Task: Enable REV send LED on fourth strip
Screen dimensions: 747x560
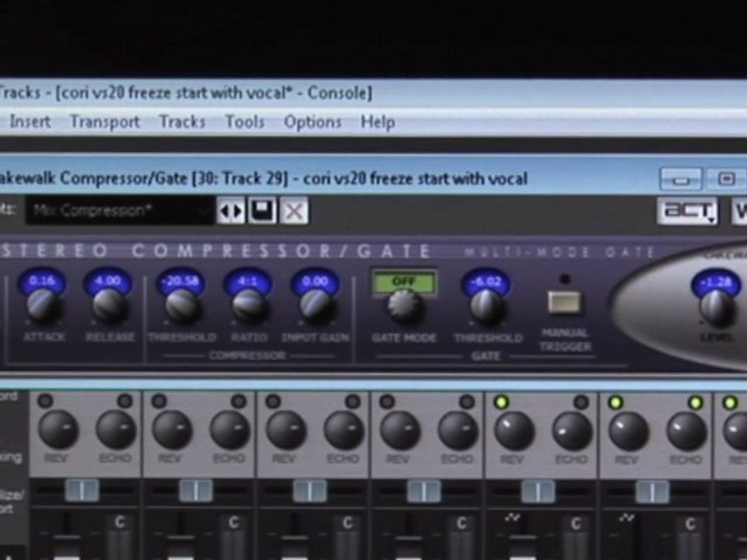Action: tap(387, 402)
